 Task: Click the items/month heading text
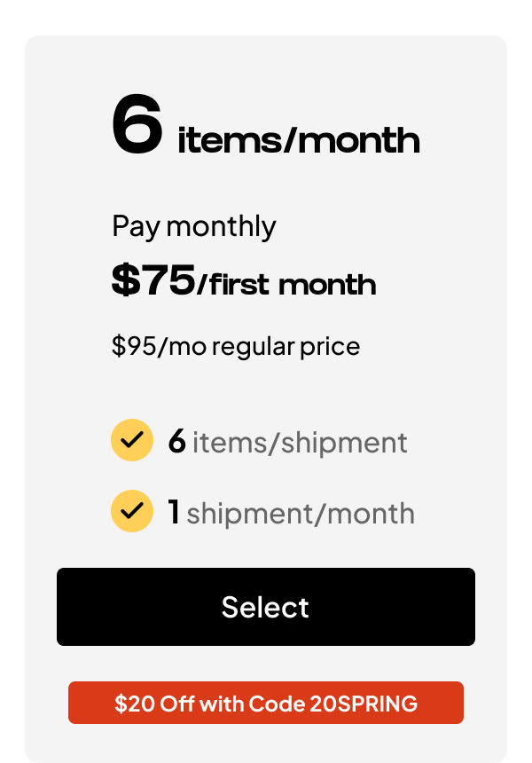(x=298, y=140)
